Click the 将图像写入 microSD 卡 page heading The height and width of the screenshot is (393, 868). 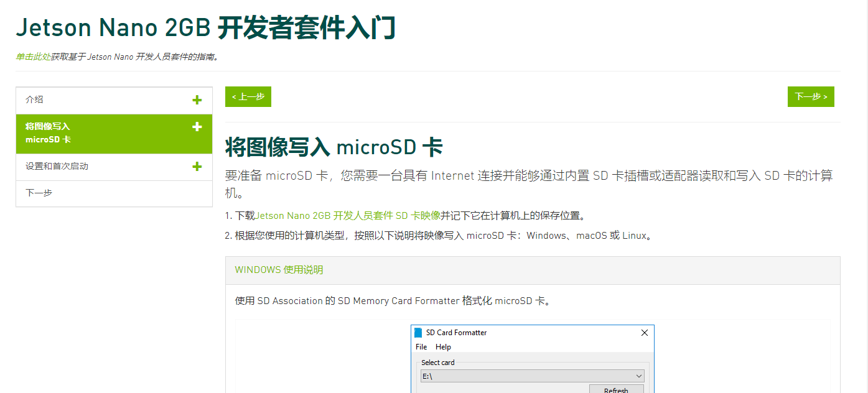(334, 148)
